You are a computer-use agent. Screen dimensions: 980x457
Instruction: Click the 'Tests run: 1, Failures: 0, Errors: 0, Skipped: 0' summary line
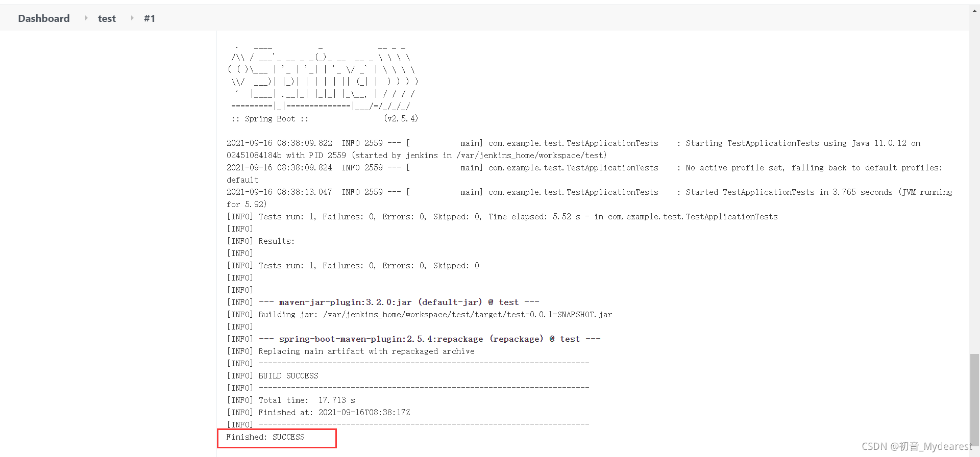353,266
